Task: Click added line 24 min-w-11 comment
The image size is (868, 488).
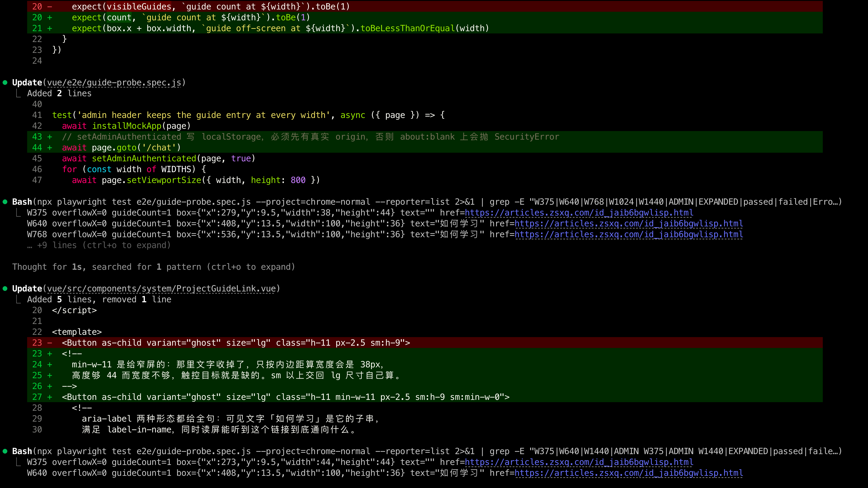Action: (x=425, y=364)
